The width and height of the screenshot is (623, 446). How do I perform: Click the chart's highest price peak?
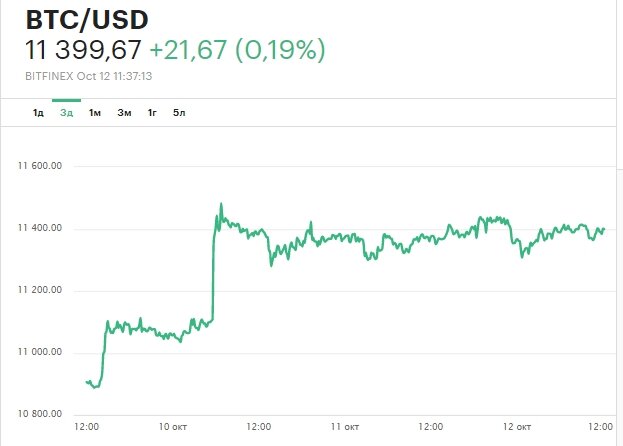[220, 205]
